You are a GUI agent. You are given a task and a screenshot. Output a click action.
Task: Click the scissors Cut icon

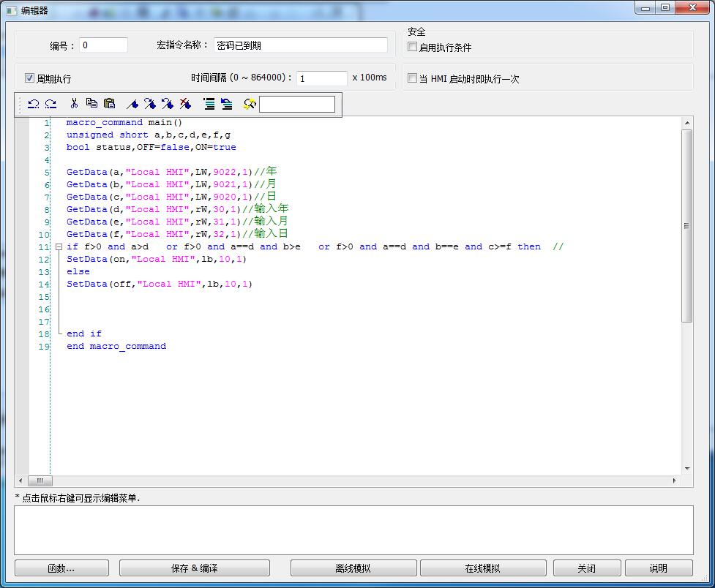[x=74, y=104]
